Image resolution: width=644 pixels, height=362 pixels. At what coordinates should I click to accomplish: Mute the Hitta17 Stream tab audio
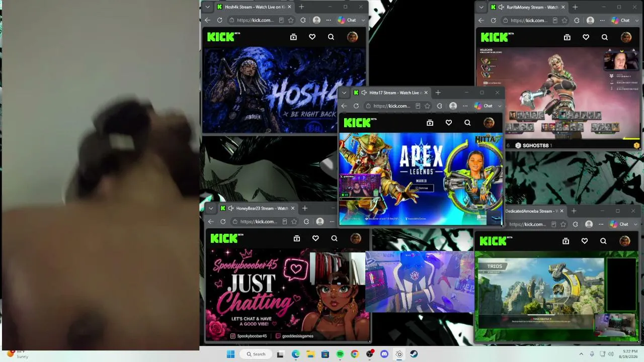[364, 93]
